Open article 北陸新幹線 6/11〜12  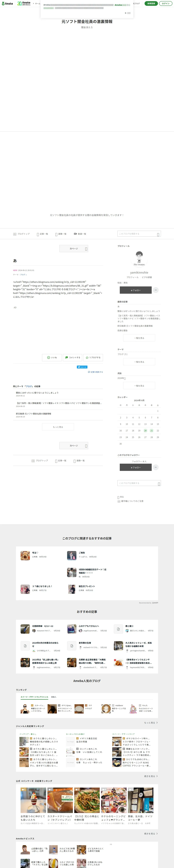pos(43,626)
